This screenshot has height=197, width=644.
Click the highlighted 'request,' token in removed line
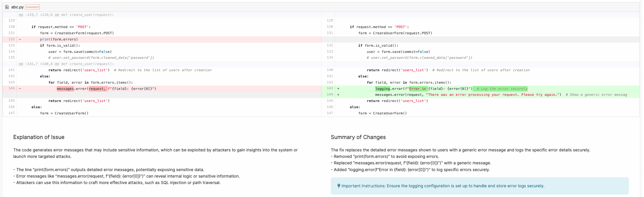(x=97, y=89)
